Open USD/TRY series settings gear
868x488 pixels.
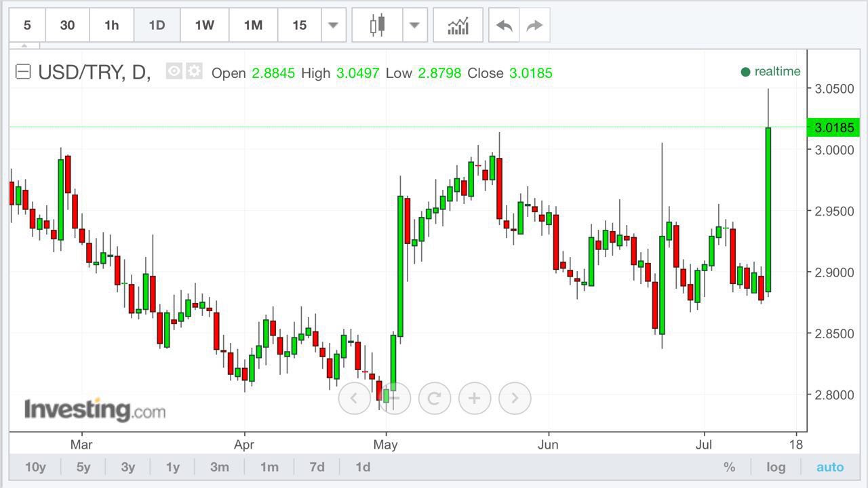pyautogui.click(x=195, y=71)
